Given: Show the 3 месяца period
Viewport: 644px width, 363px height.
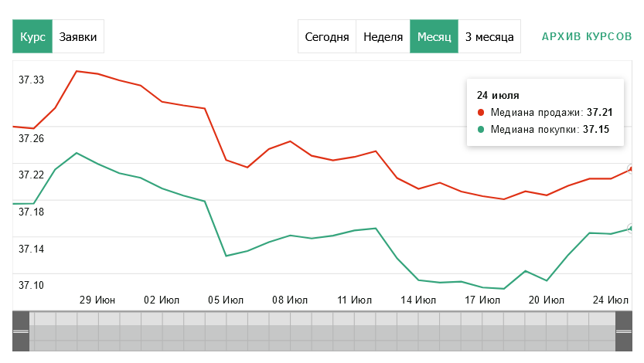Looking at the screenshot, I should pyautogui.click(x=489, y=36).
